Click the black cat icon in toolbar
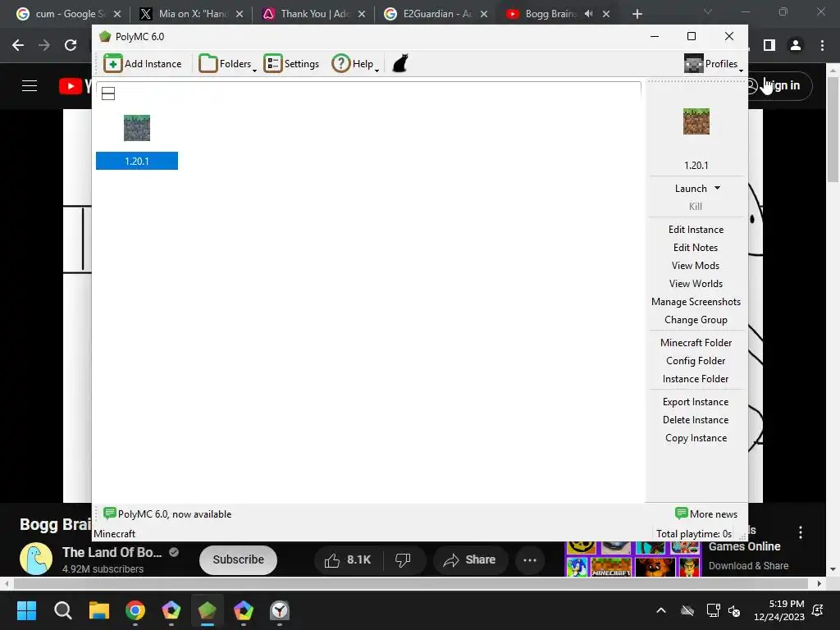Screen dimensions: 840x630 click(x=400, y=63)
